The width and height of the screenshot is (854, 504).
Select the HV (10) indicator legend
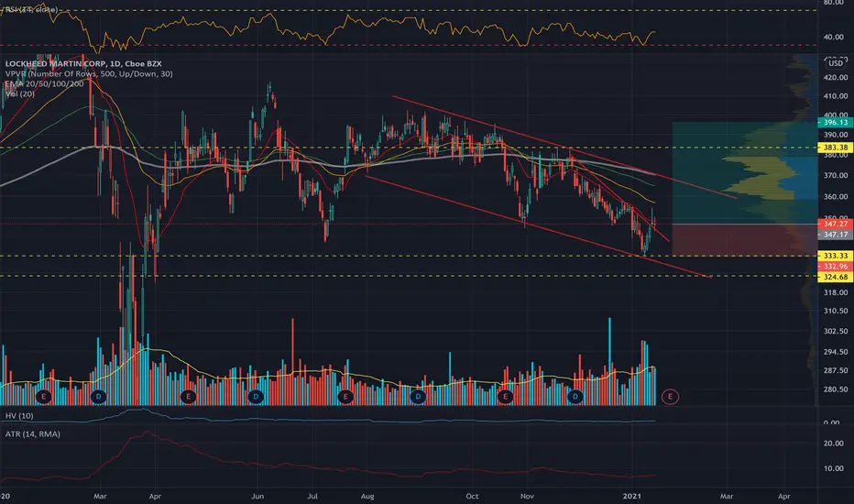click(x=19, y=416)
